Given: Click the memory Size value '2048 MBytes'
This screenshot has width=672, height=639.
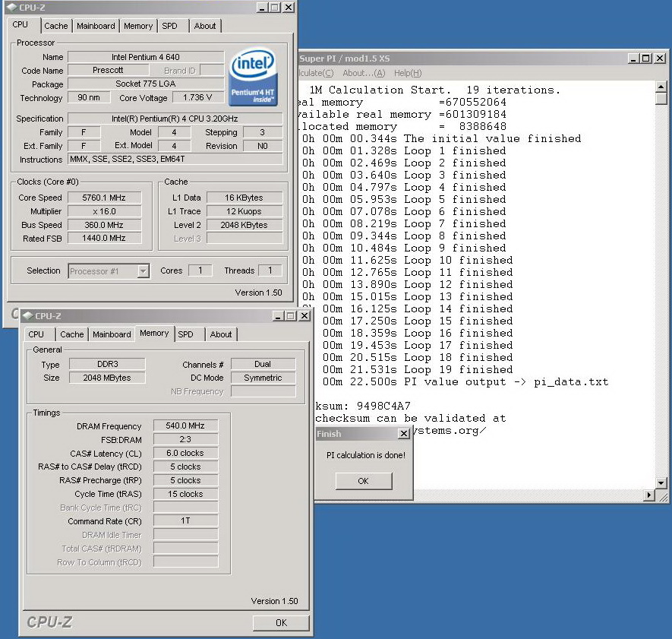Looking at the screenshot, I should tap(107, 378).
